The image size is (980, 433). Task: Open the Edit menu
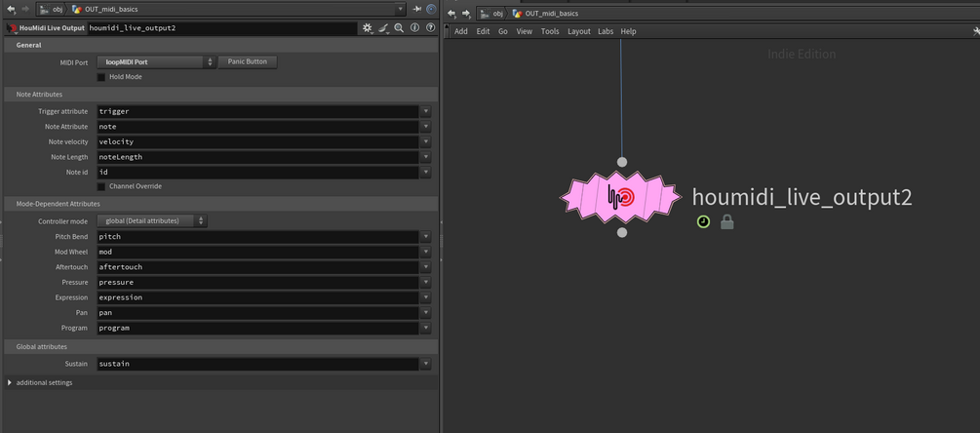tap(483, 31)
